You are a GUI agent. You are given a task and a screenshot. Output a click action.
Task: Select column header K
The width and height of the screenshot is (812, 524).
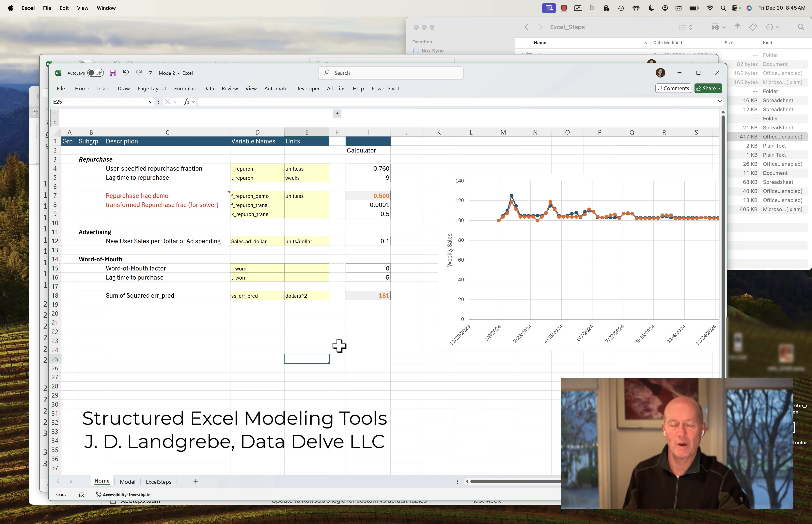click(439, 132)
